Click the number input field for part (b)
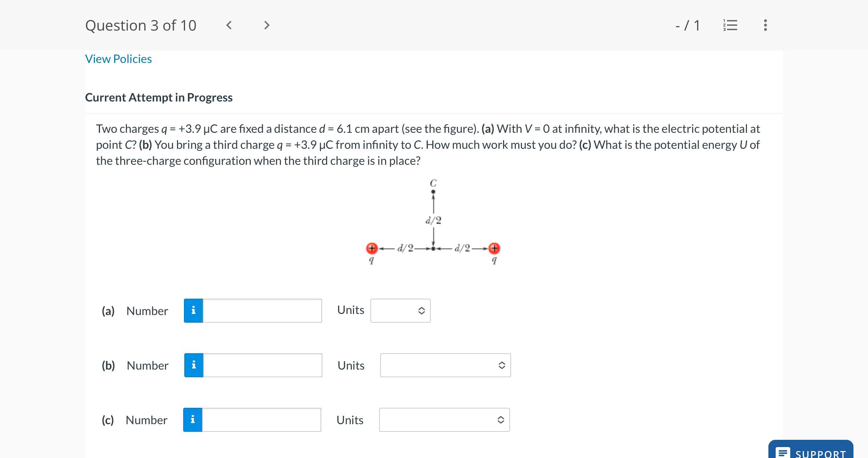 click(262, 365)
